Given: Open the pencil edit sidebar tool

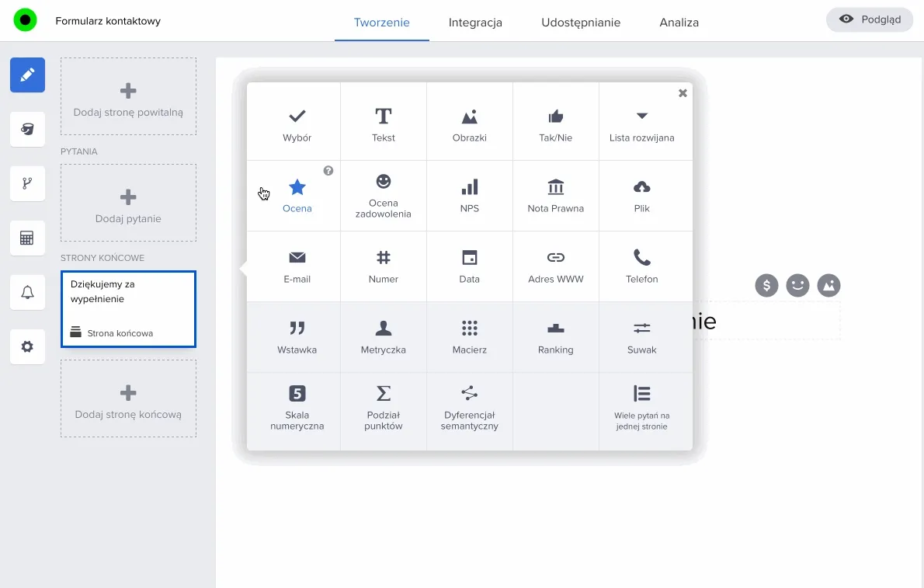Looking at the screenshot, I should point(27,75).
